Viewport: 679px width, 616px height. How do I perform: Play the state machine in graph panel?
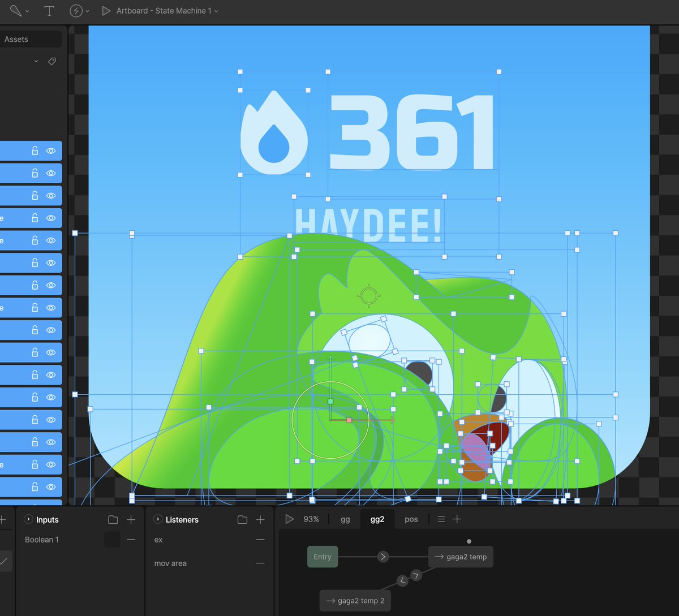click(290, 519)
